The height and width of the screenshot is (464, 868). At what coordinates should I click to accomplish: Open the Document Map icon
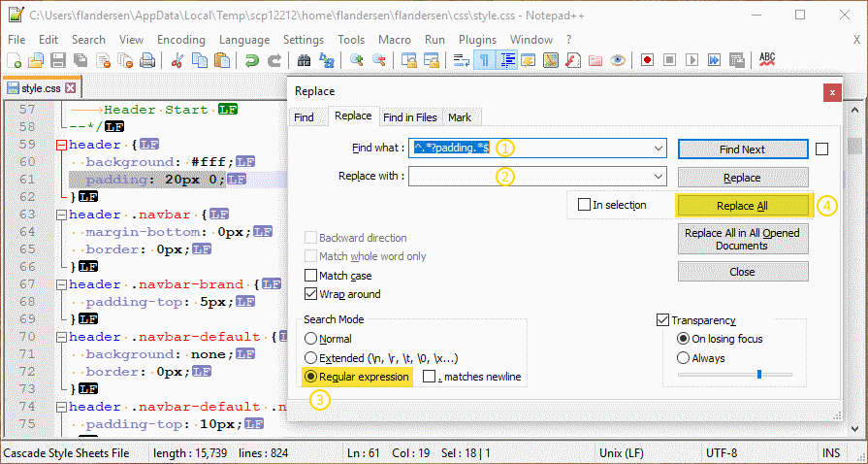pos(550,60)
